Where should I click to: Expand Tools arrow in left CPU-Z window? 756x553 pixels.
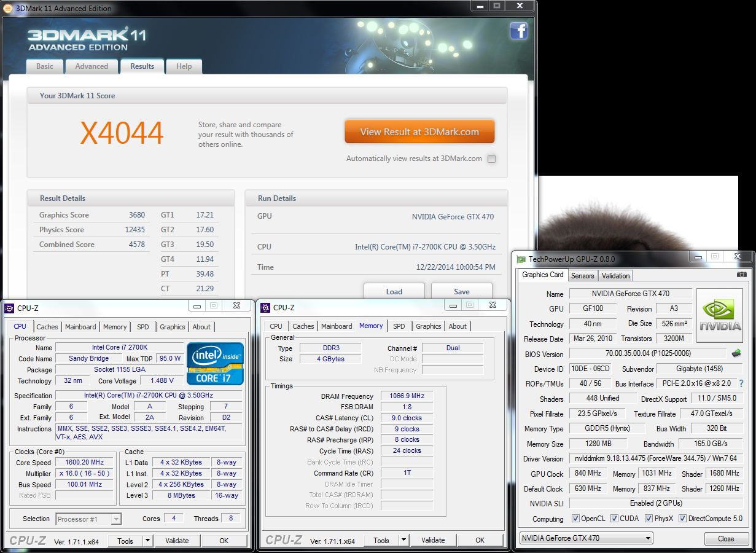coord(147,541)
